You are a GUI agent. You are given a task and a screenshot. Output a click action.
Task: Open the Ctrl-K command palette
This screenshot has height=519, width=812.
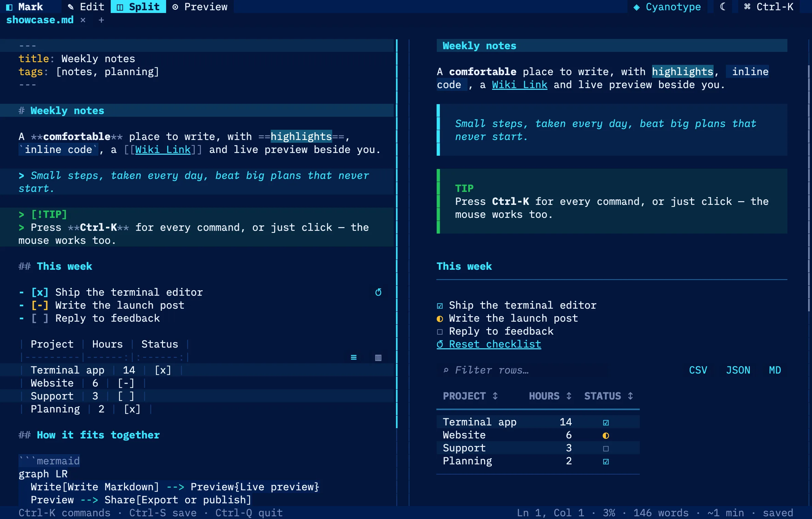click(x=769, y=6)
